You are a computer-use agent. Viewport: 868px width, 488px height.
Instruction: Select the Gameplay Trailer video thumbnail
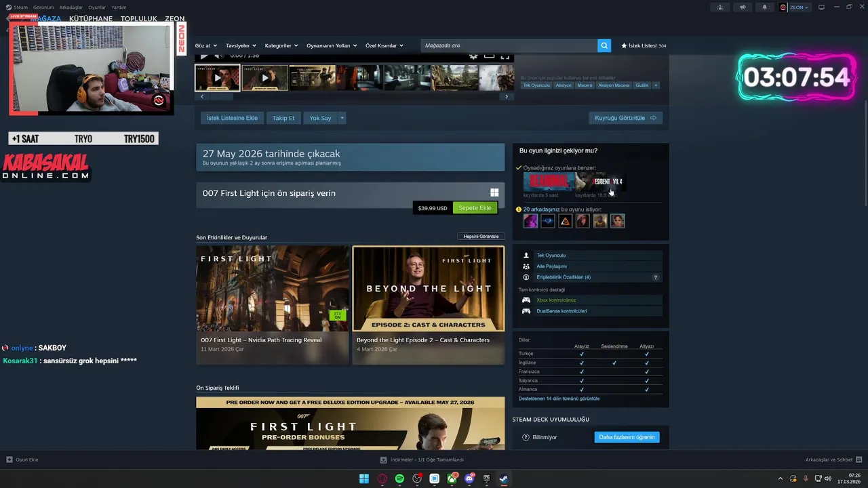tap(265, 78)
